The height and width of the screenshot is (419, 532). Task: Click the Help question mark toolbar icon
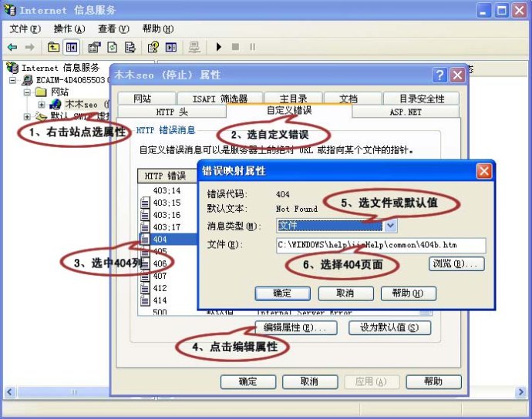pyautogui.click(x=153, y=47)
